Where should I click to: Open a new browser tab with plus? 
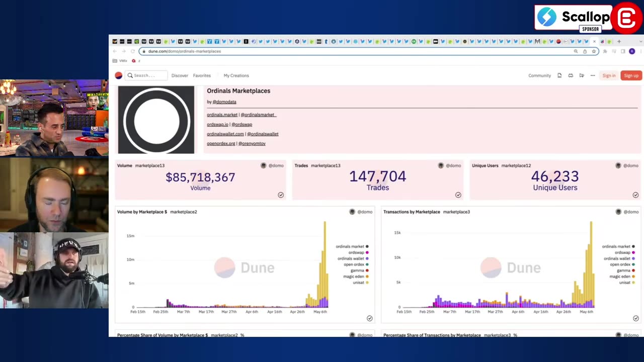coord(619,41)
